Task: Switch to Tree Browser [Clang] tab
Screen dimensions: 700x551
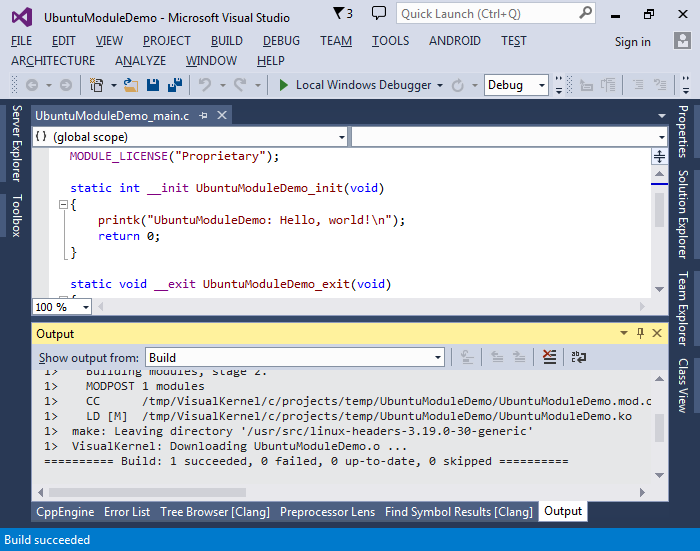Action: 215,512
